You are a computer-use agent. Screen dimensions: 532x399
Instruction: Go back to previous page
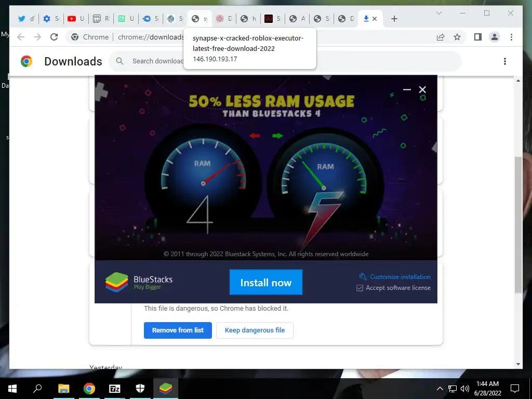(x=21, y=37)
